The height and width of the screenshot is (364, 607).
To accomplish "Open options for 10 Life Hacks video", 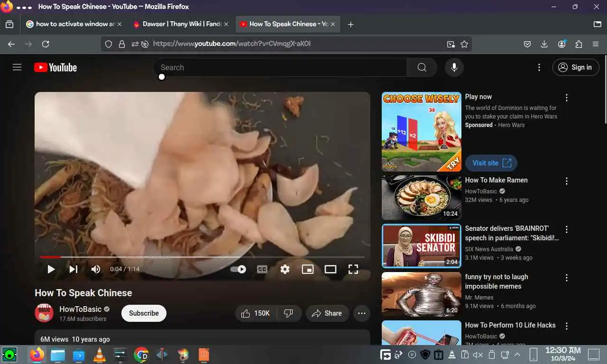I will coord(566,326).
